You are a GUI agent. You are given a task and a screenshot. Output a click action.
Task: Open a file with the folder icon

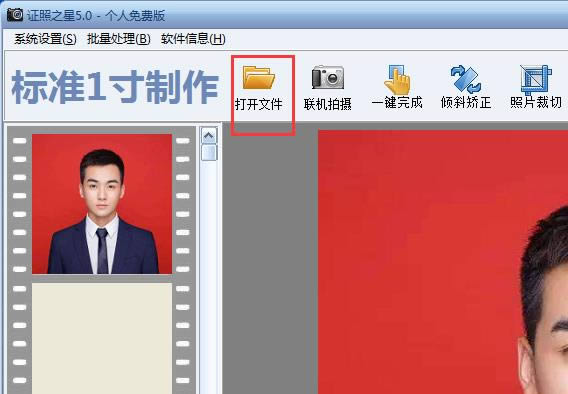259,77
